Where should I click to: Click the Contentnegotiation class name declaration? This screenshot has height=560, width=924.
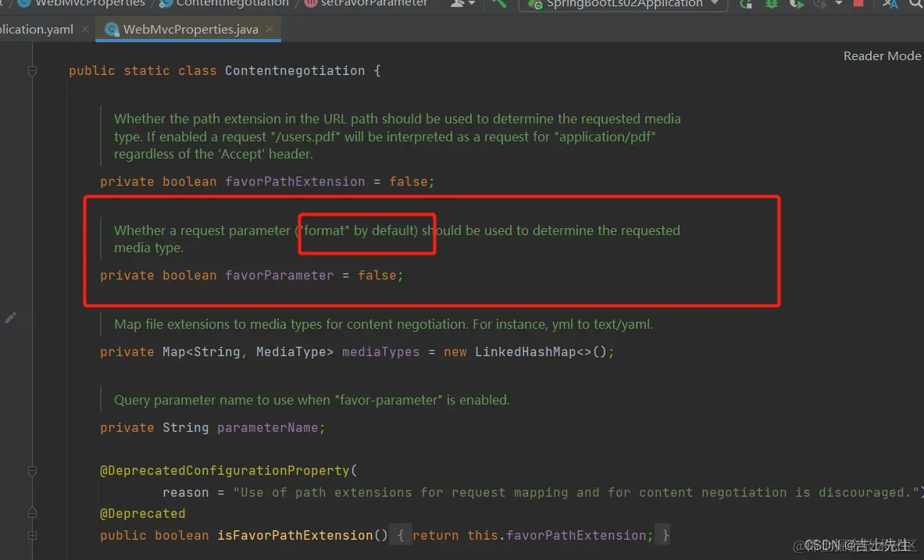[294, 71]
